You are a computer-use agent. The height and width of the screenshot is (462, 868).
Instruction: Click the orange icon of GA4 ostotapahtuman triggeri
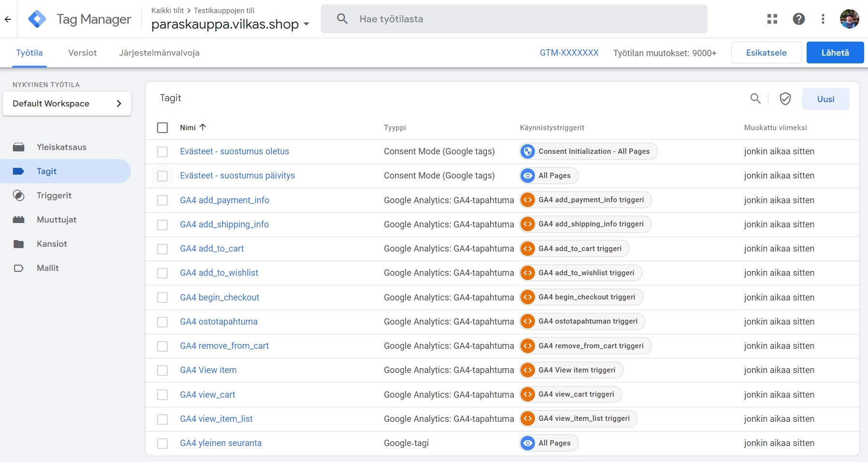528,321
